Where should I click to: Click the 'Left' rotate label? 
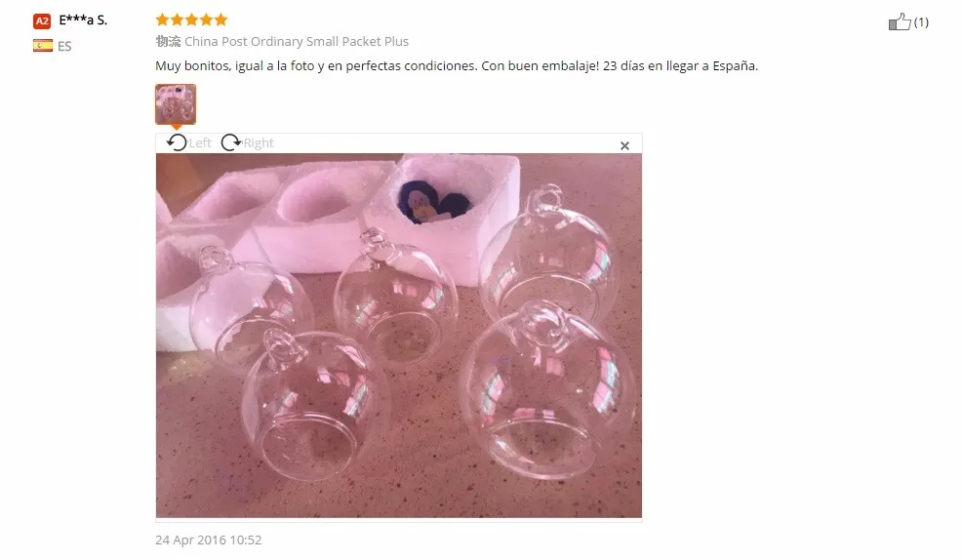tap(200, 142)
